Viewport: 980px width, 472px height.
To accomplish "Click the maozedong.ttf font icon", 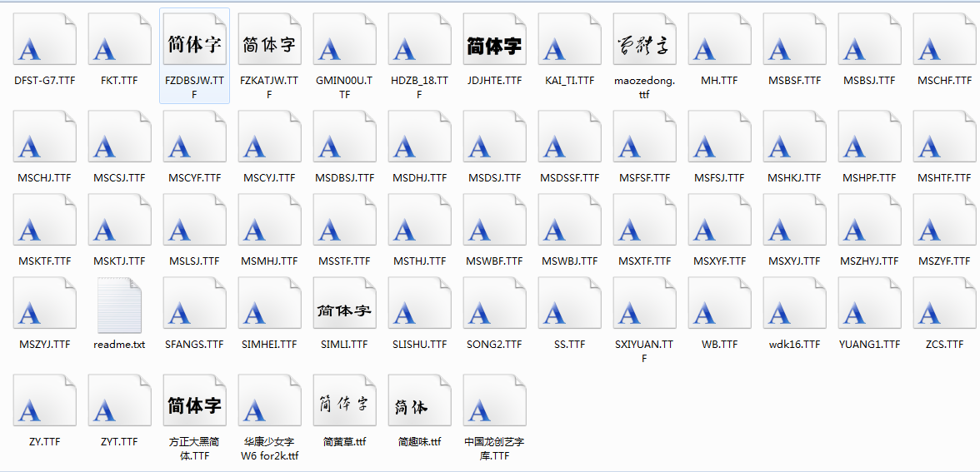I will (x=644, y=44).
